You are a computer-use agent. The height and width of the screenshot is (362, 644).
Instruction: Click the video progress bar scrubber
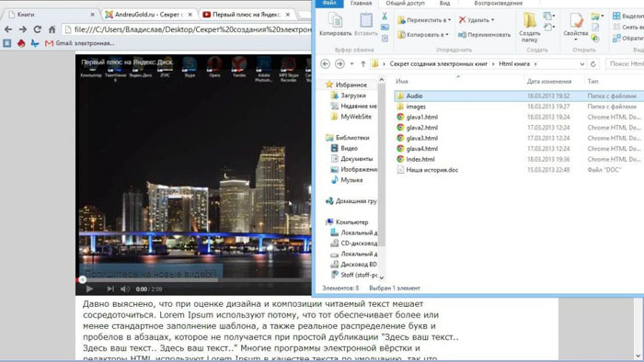82,280
